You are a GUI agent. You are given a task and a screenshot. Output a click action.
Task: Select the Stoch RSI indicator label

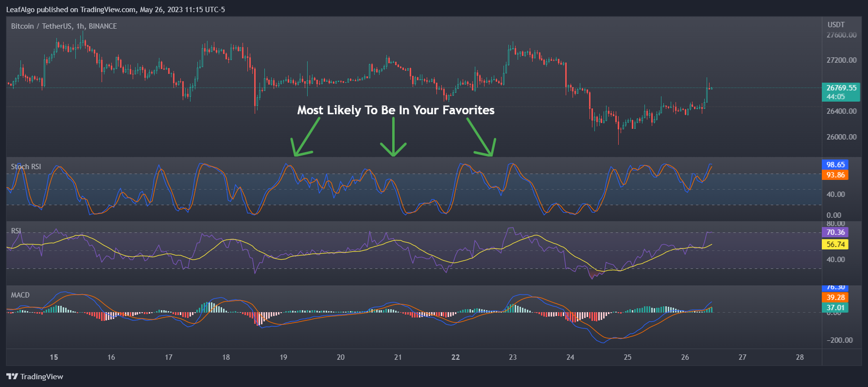[x=26, y=167]
